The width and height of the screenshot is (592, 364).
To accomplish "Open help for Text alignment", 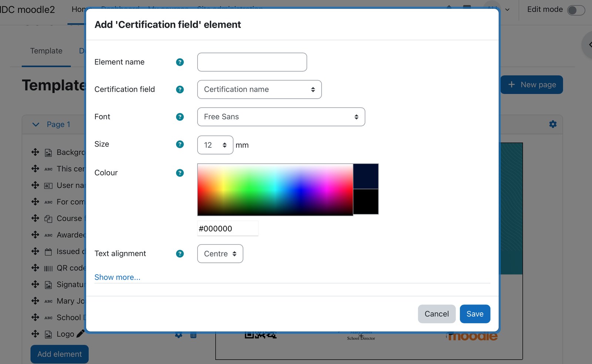I will [x=180, y=254].
